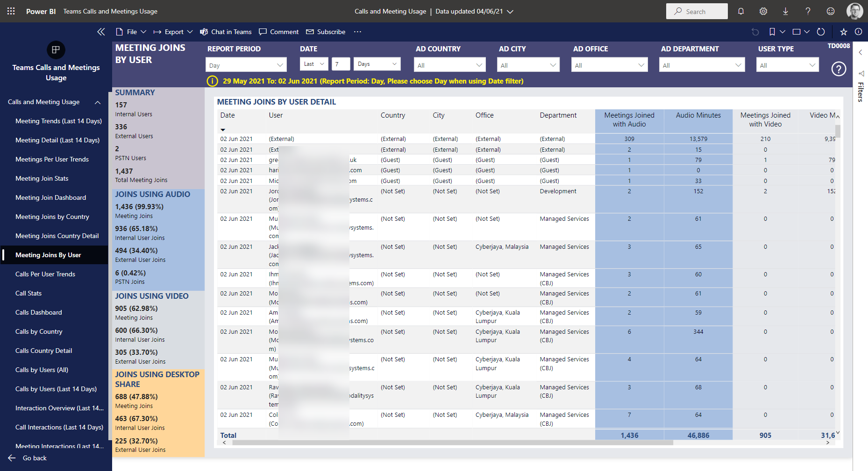
Task: Expand the Filters pane
Action: [861, 52]
